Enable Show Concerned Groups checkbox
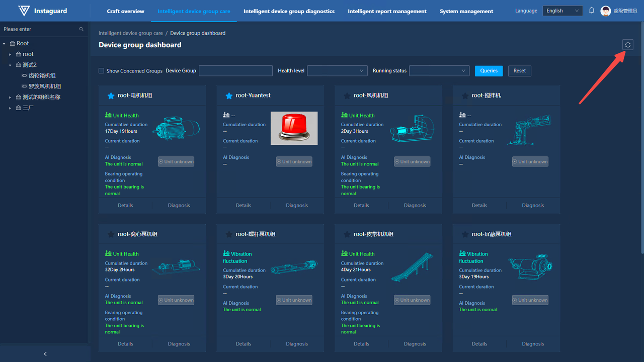This screenshot has height=362, width=644. point(101,71)
